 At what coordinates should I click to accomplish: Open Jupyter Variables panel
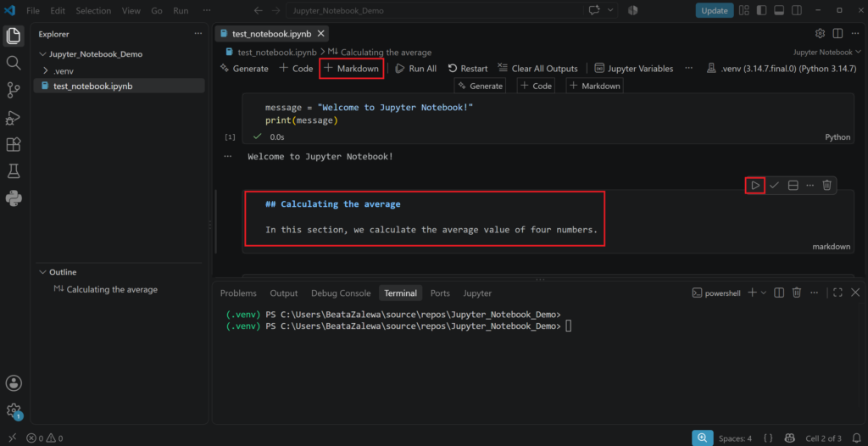pos(634,69)
